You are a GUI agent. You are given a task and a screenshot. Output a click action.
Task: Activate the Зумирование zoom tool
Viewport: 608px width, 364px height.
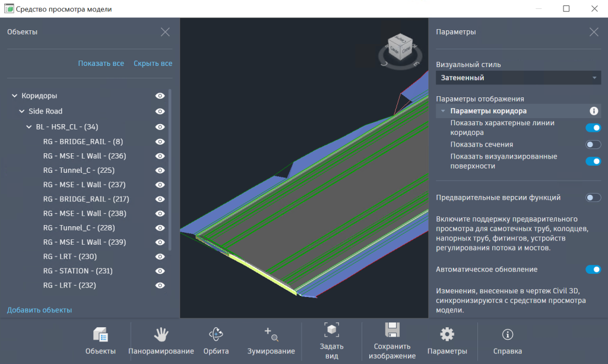pos(271,335)
